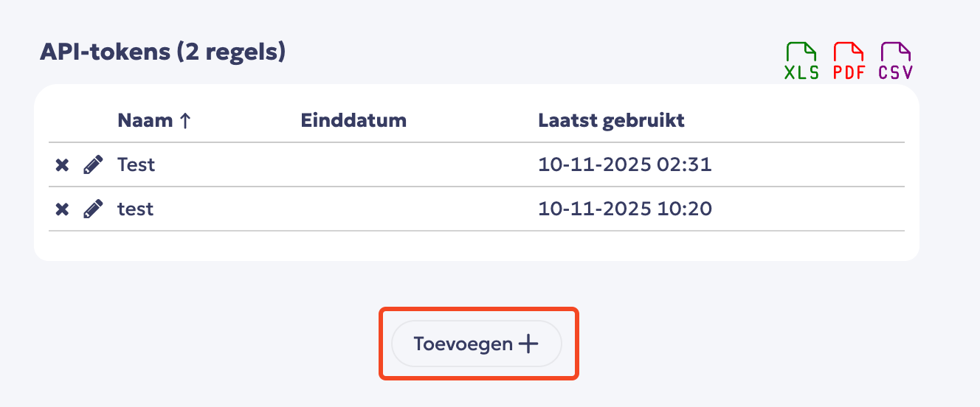
Task: Click the ascending arrow next to Naam
Action: [185, 120]
